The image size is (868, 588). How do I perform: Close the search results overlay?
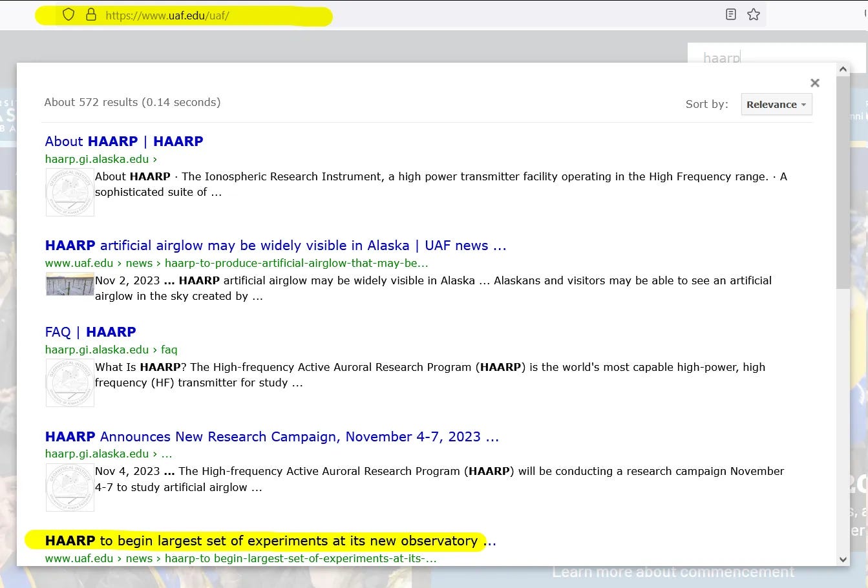coord(815,83)
